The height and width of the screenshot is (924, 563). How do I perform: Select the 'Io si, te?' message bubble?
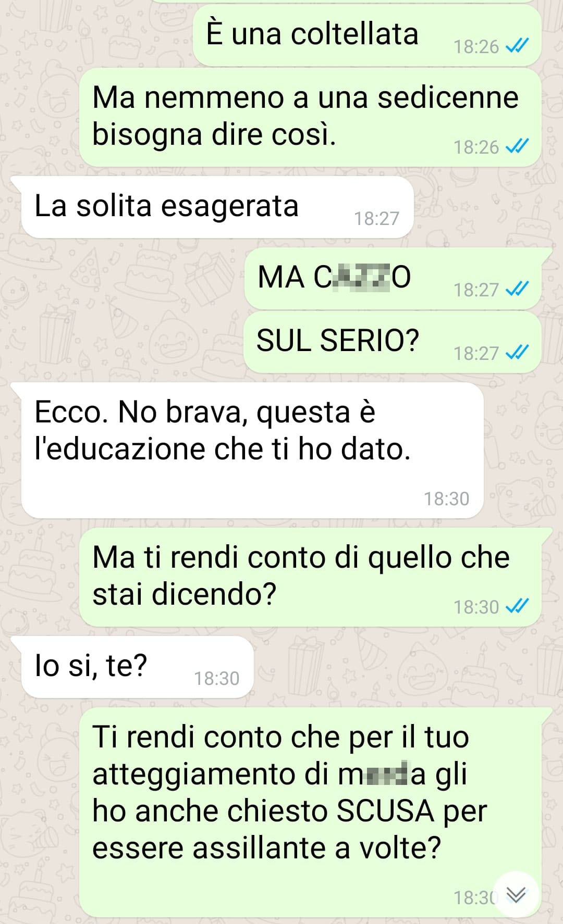[x=137, y=667]
